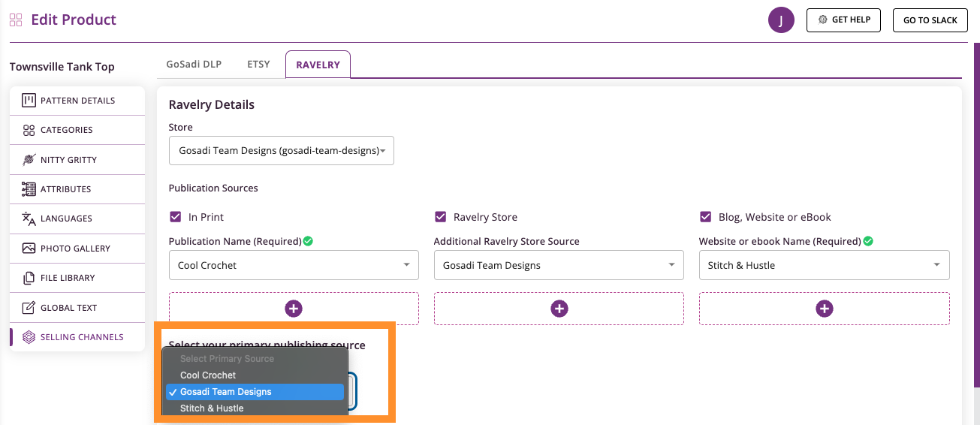The width and height of the screenshot is (980, 425).
Task: Click the Categories sidebar icon
Action: [x=29, y=130]
